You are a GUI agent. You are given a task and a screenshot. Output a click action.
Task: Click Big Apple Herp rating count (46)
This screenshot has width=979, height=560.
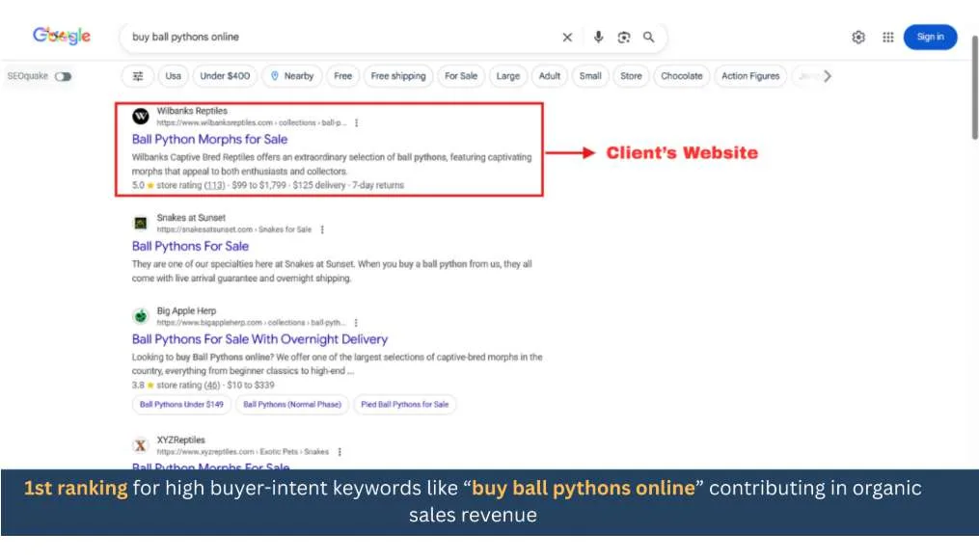point(212,386)
